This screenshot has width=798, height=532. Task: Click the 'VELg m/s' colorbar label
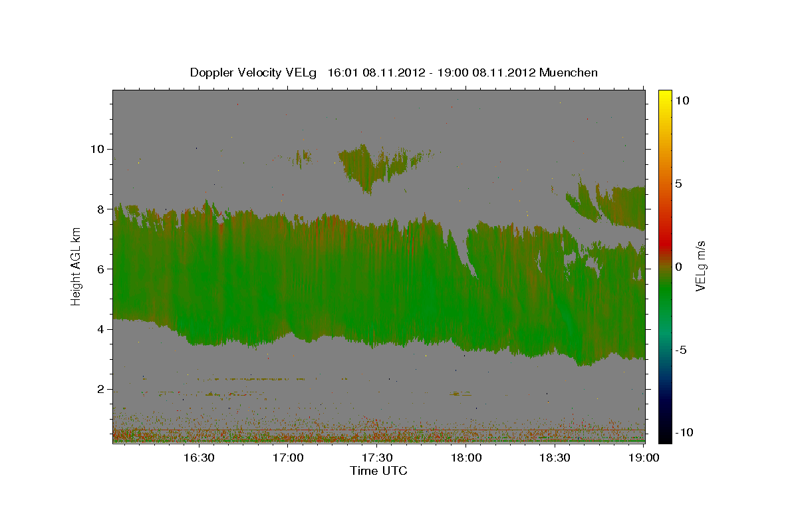pos(700,267)
